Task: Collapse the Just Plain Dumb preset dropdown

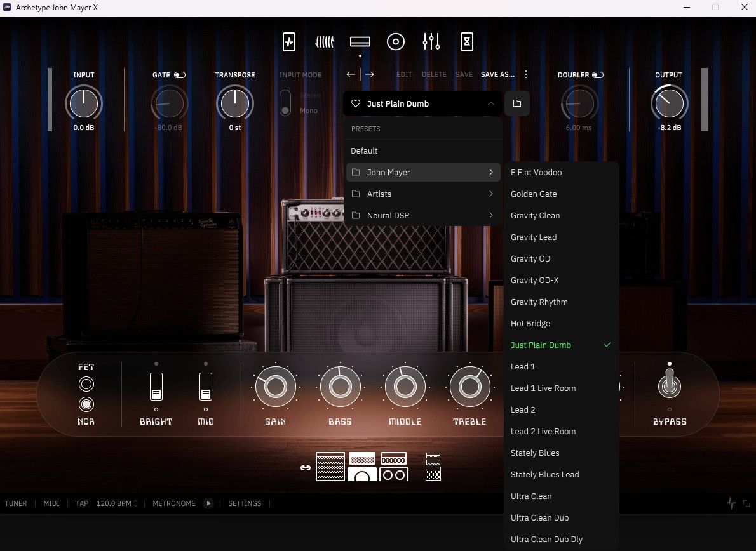Action: coord(491,103)
